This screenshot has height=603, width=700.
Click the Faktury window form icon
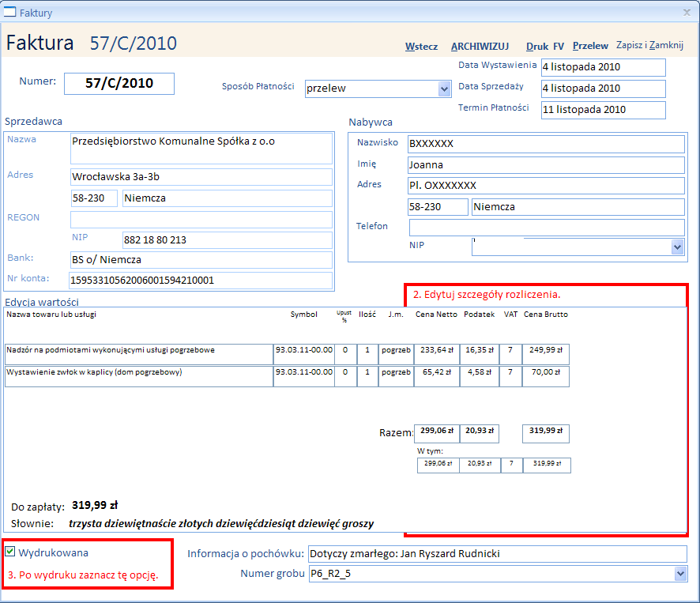(9, 12)
